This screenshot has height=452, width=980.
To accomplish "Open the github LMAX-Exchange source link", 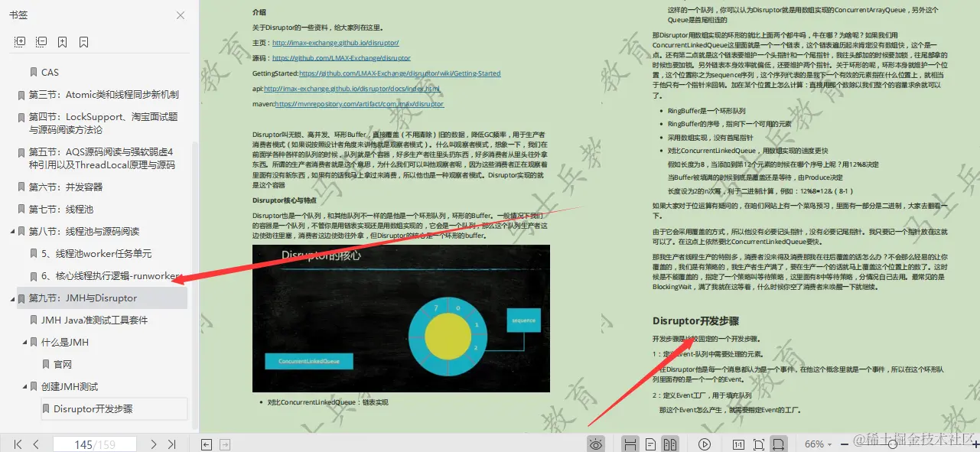I will tap(341, 58).
